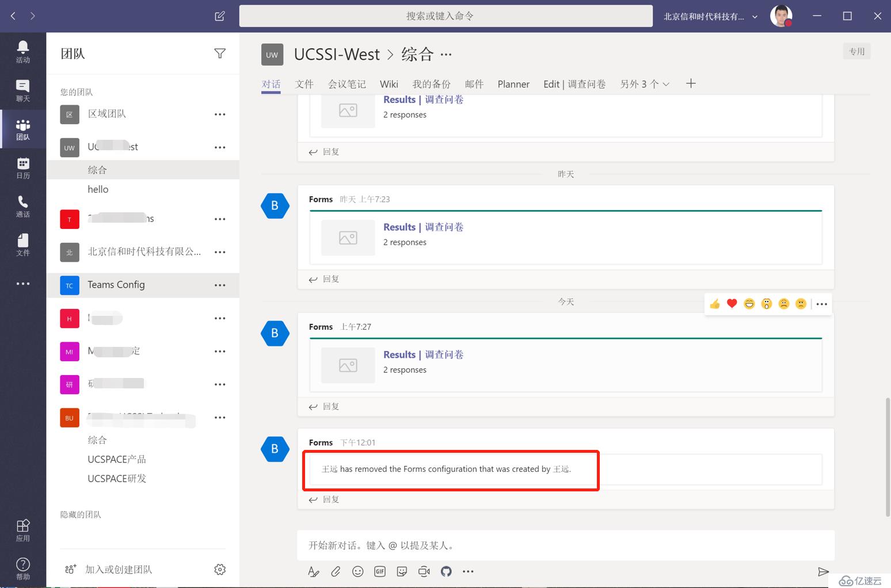Open Results | 调查问卷 link from 昨天 上午7:23
This screenshot has height=588, width=891.
click(x=424, y=227)
